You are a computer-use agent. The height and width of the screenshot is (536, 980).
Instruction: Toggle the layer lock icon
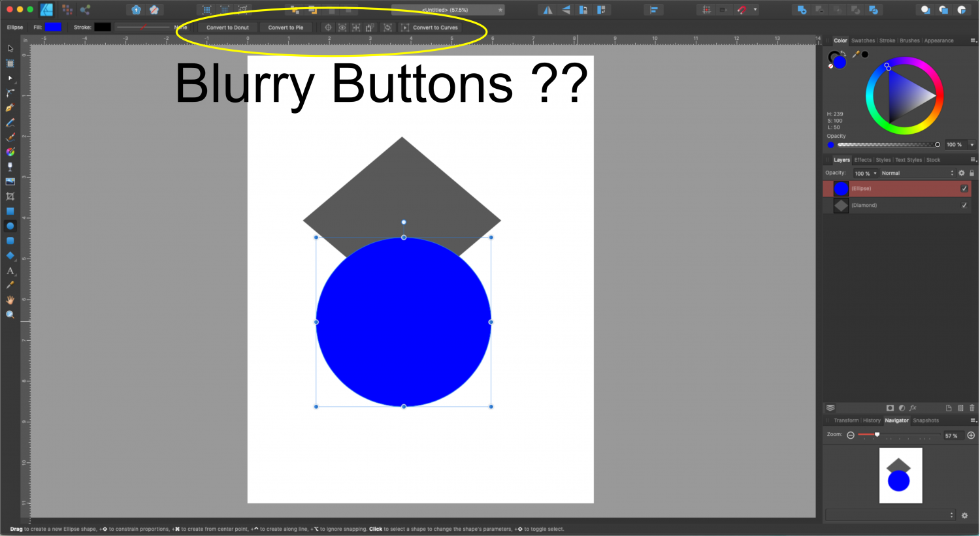coord(972,173)
